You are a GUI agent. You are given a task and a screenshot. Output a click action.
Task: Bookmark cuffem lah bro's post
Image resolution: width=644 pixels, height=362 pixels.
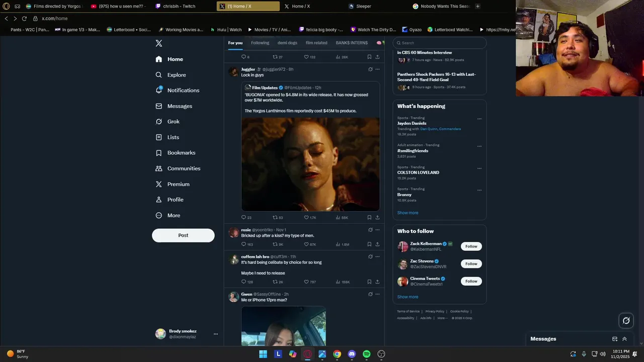click(x=369, y=282)
